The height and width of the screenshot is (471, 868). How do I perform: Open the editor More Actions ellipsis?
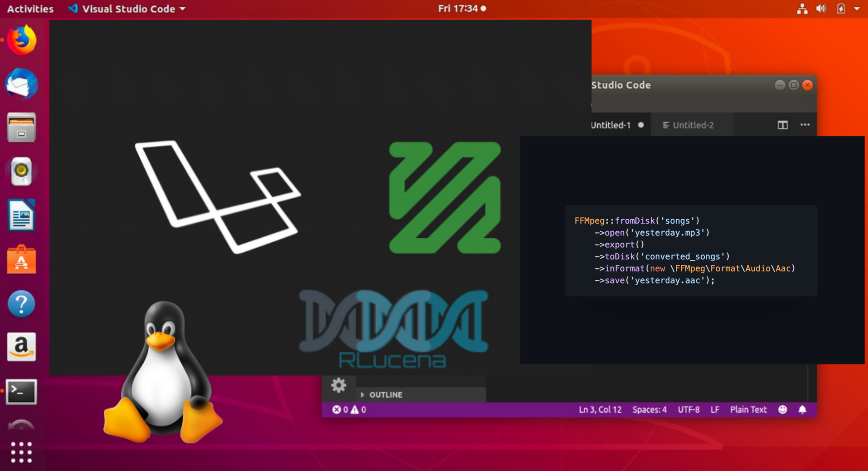(805, 125)
